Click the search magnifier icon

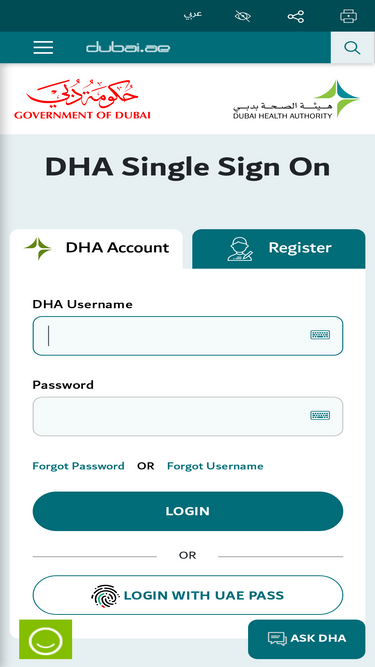point(352,48)
